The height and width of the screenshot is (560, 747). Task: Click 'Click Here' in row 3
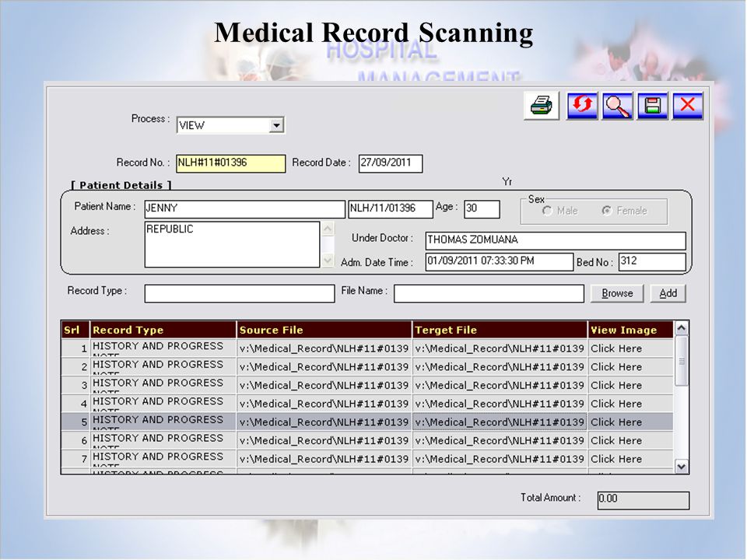[616, 385]
